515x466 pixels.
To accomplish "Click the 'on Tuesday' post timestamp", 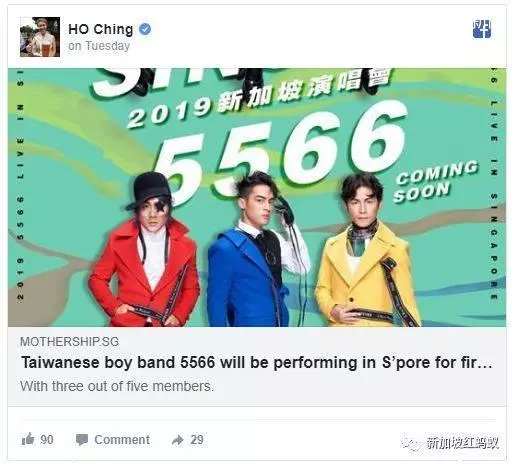I will [99, 46].
